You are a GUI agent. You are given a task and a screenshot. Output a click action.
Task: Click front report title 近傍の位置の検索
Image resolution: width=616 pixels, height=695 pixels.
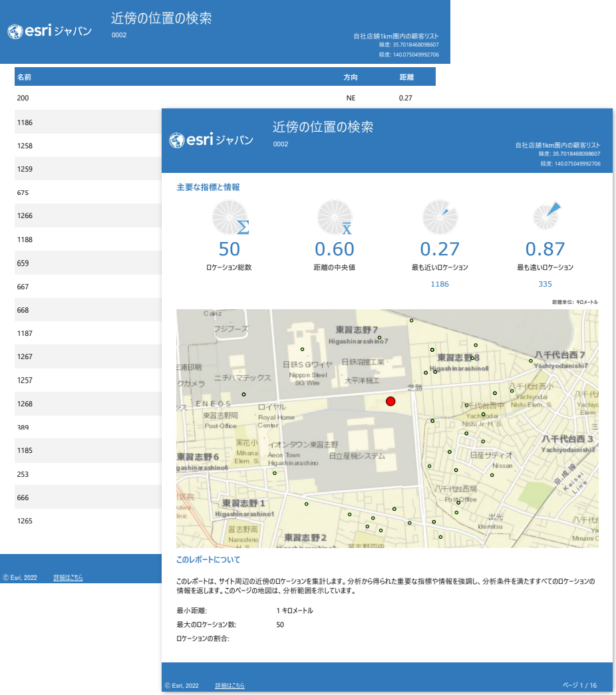tap(323, 127)
